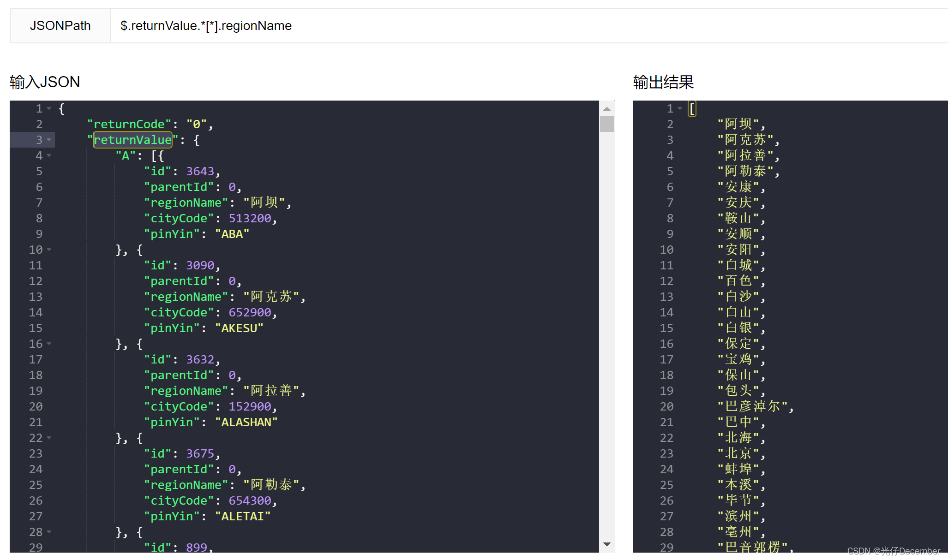Fold the block starting on line 28

click(x=49, y=532)
